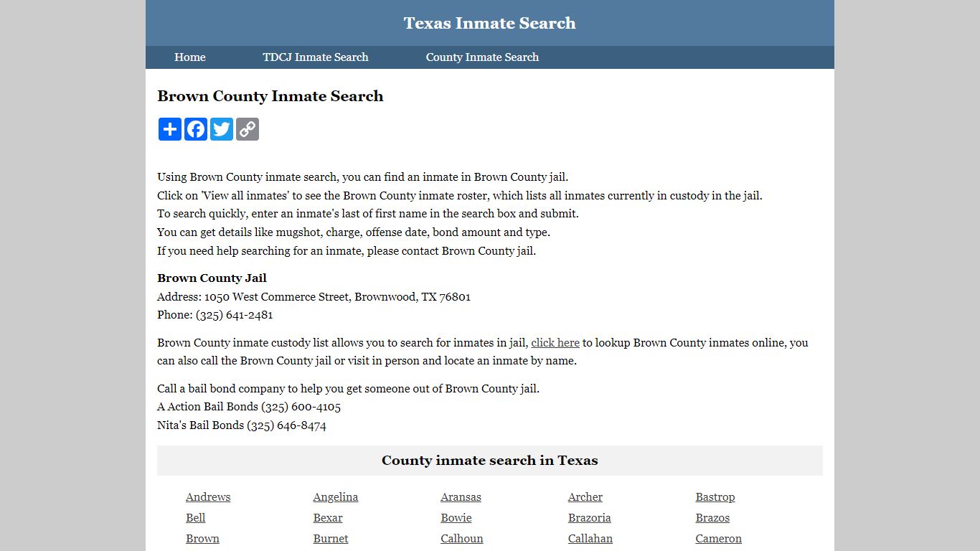Select the 'Call a bail bond company' line

(x=348, y=389)
